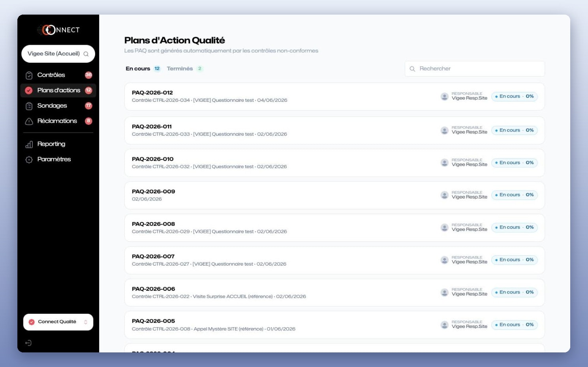Open the Contrôles clipboard icon
Viewport: 588px width, 367px height.
click(x=29, y=75)
